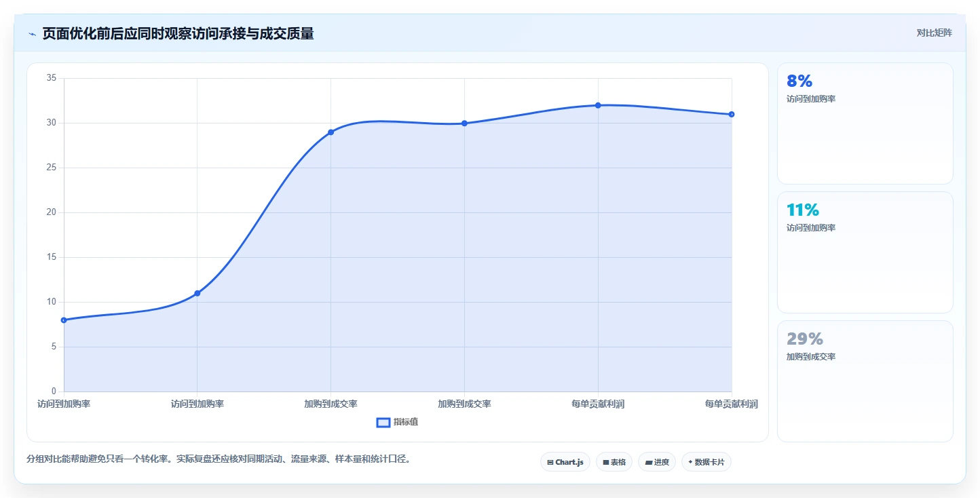
Task: Click the chart data point at value 31
Action: click(x=732, y=114)
